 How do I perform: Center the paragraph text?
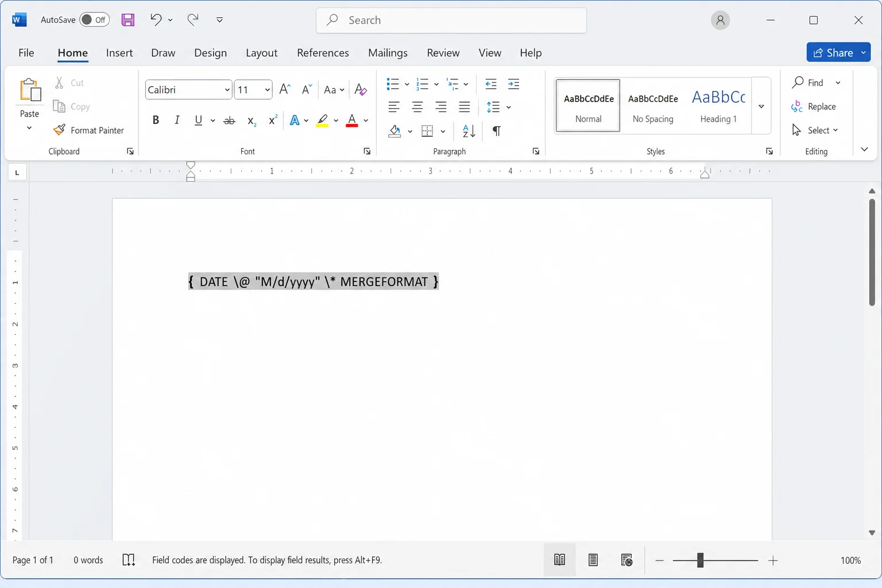(x=417, y=107)
